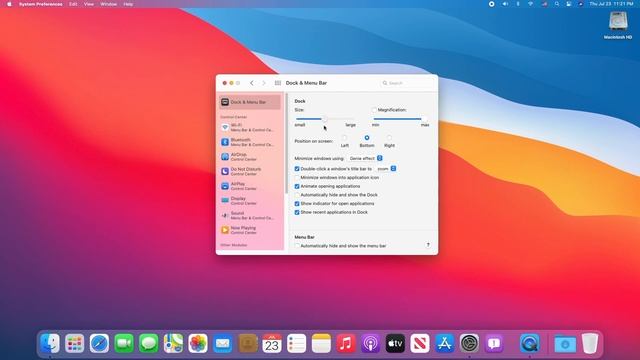The image size is (640, 360).
Task: Toggle Show recent applications in Dock
Action: click(297, 212)
